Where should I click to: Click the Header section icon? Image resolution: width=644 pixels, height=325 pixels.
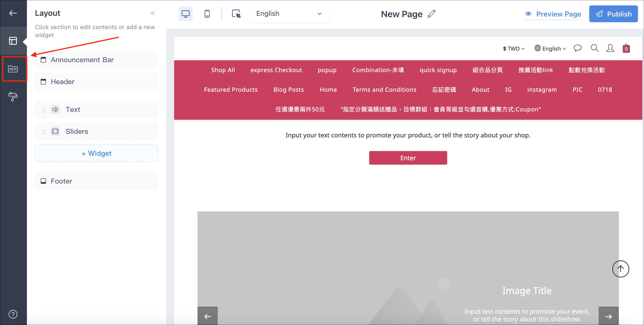(43, 82)
